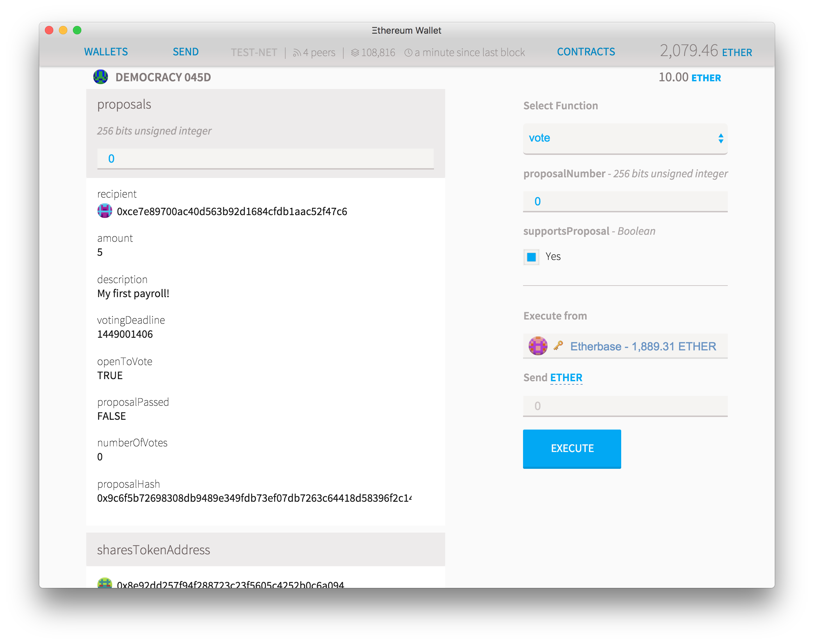Click the SEND navigation item
814x644 pixels.
tap(184, 52)
